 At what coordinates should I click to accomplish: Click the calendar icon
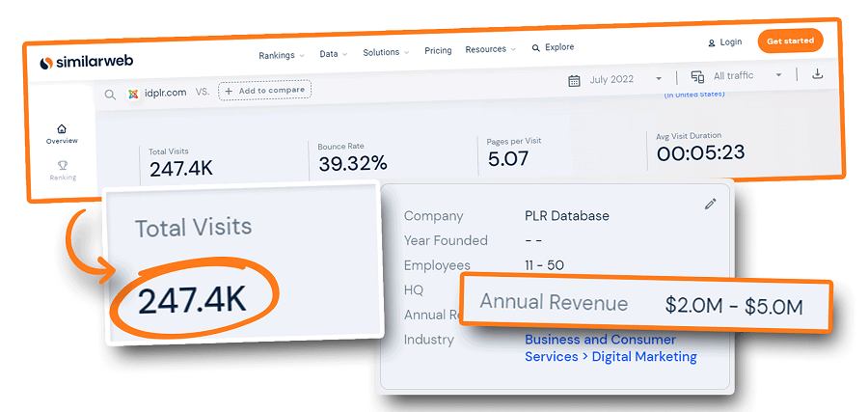click(x=575, y=81)
